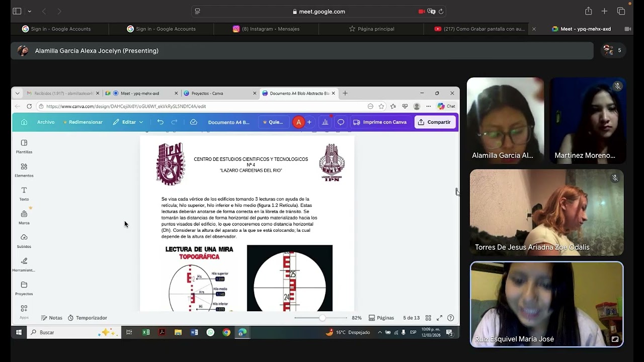Show Safari tab overview
This screenshot has height=362, width=644.
coord(621,11)
